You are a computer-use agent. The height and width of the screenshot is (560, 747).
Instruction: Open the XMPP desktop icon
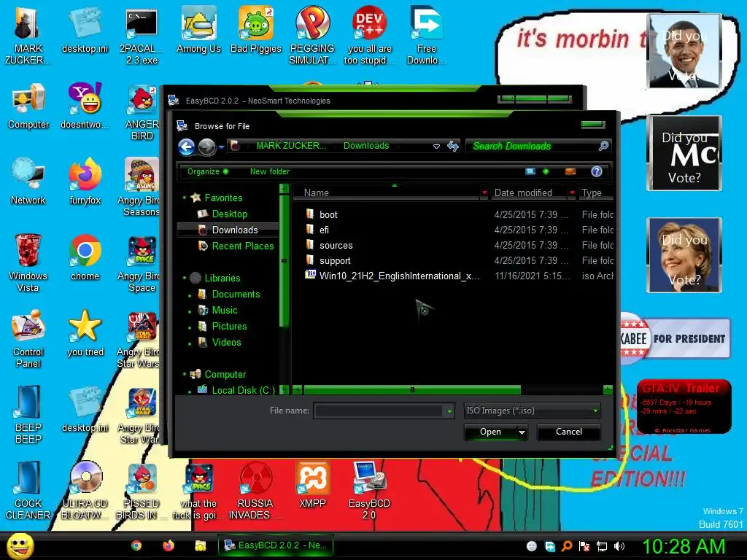(x=312, y=485)
